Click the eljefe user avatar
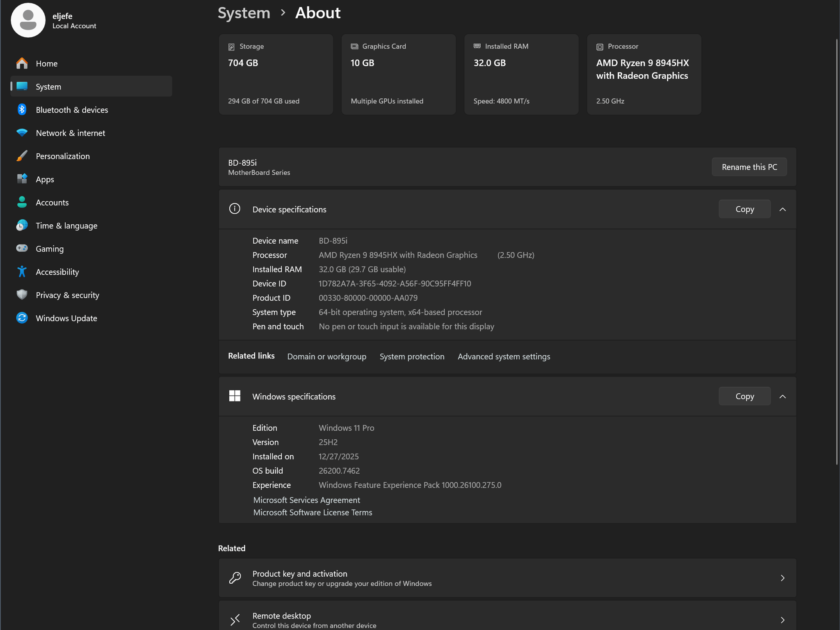This screenshot has height=630, width=840. (28, 20)
